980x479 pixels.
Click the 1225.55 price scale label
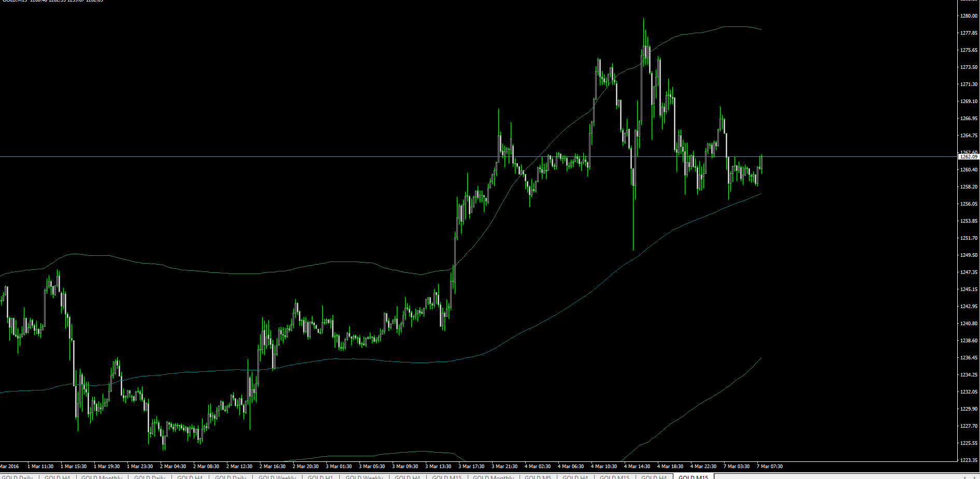click(x=969, y=443)
